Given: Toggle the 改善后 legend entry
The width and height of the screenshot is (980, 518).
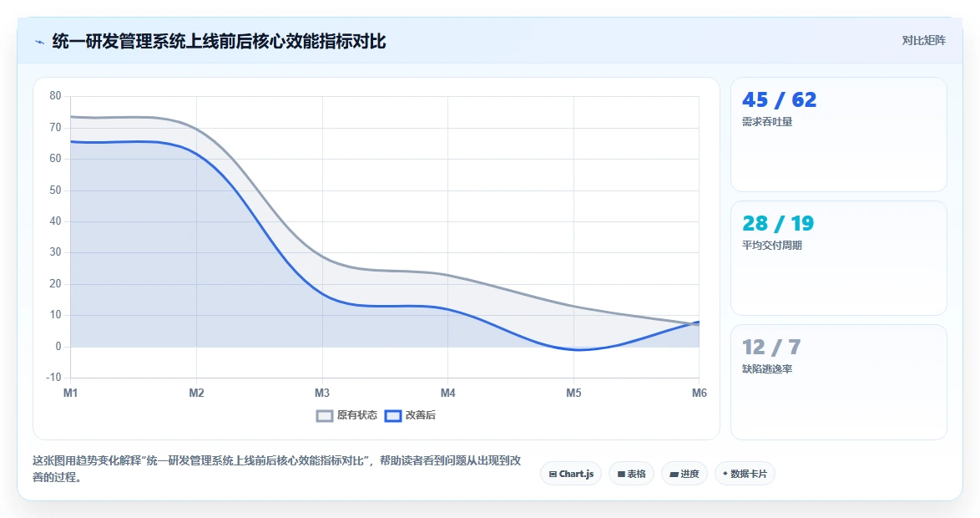Looking at the screenshot, I should [x=410, y=415].
